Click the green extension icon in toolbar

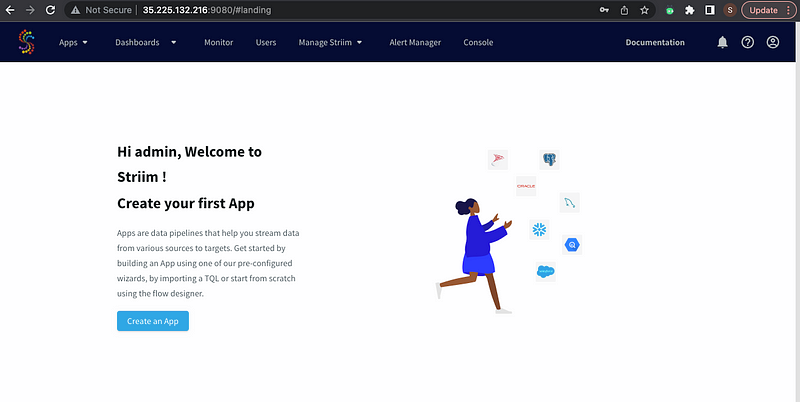(669, 10)
